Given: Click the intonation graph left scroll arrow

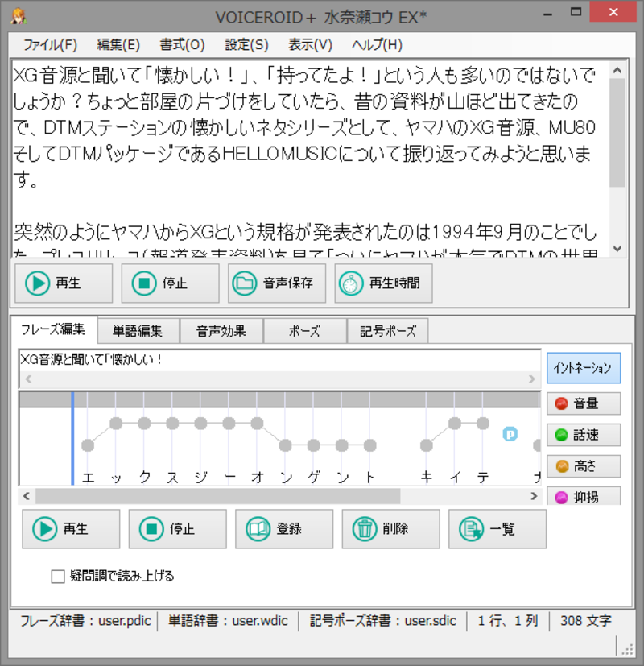Looking at the screenshot, I should (x=27, y=496).
